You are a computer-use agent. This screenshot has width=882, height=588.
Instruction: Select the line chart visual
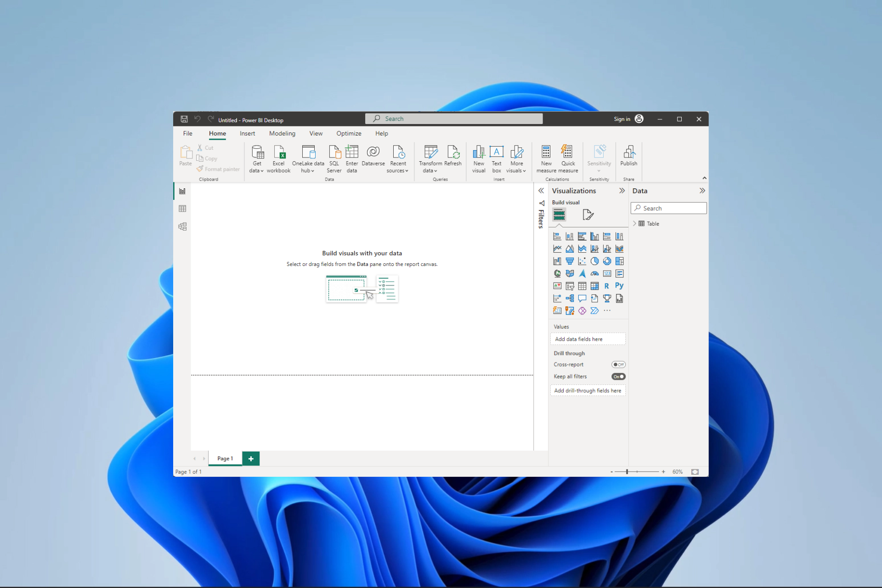pos(557,249)
